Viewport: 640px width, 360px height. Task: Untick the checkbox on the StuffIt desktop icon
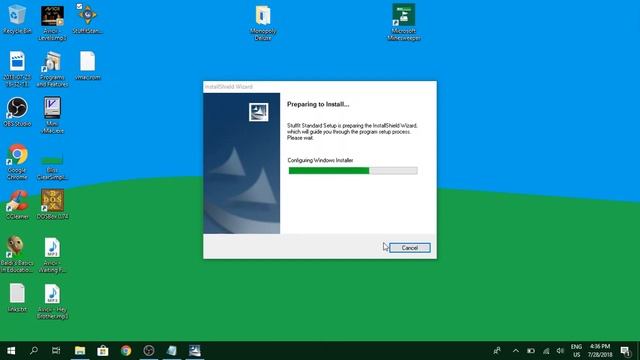pos(79,6)
